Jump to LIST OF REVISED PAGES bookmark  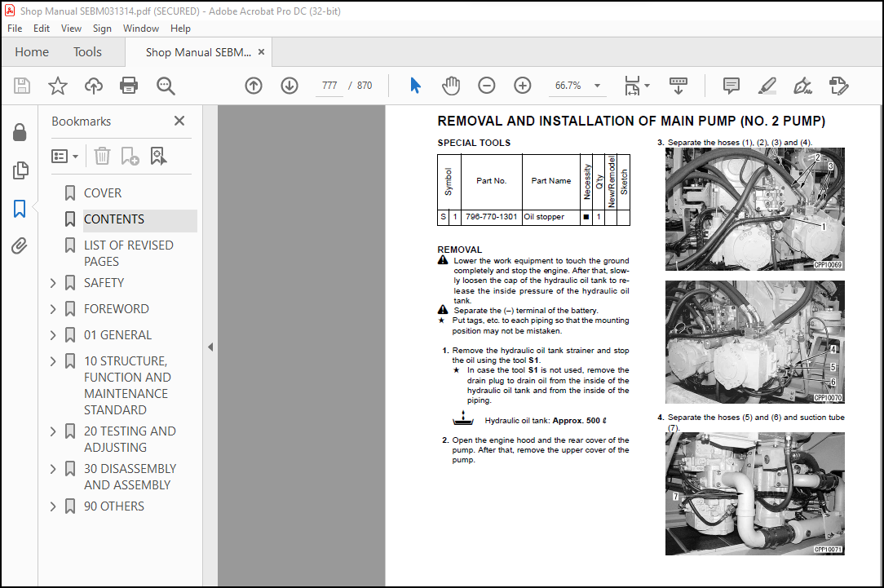tap(129, 253)
